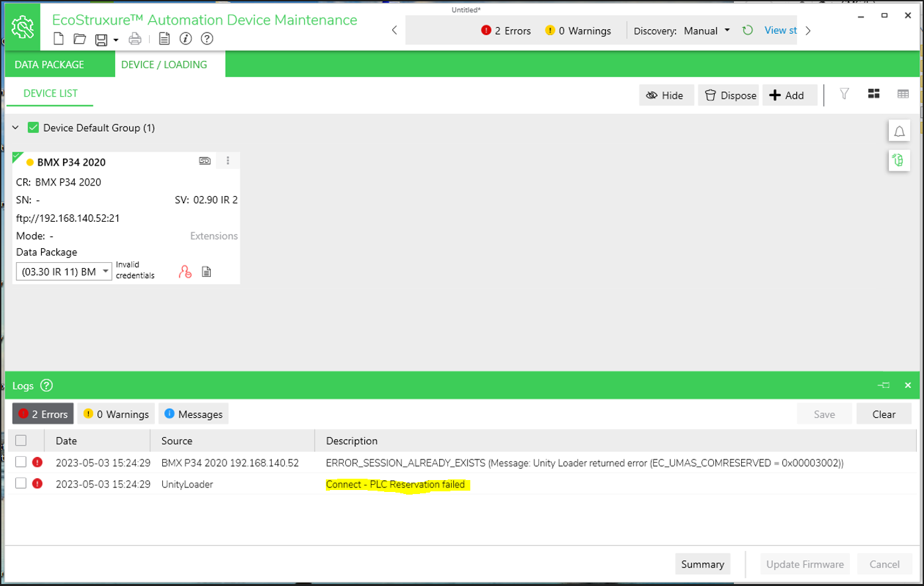Screen dimensions: 924x586
Task: Open the Save options dropdown arrow
Action: pyautogui.click(x=116, y=40)
